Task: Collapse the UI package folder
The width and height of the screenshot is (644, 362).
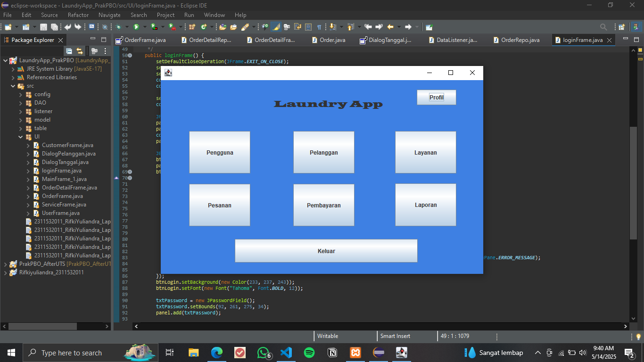Action: tap(21, 137)
